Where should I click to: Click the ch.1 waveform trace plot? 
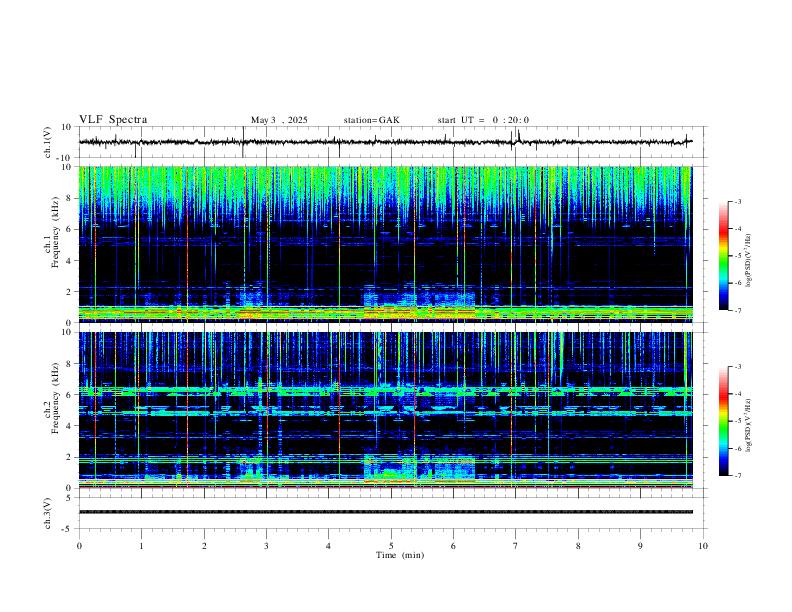click(385, 142)
